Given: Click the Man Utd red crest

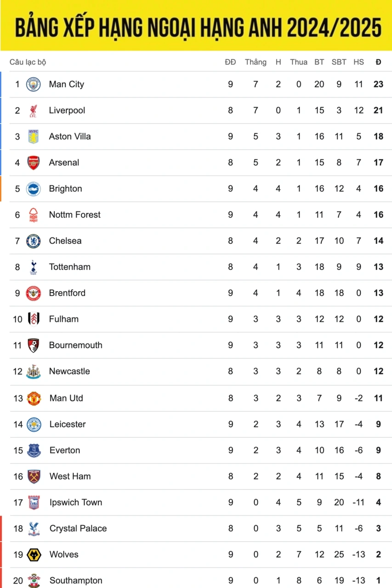Looking at the screenshot, I should tap(34, 398).
